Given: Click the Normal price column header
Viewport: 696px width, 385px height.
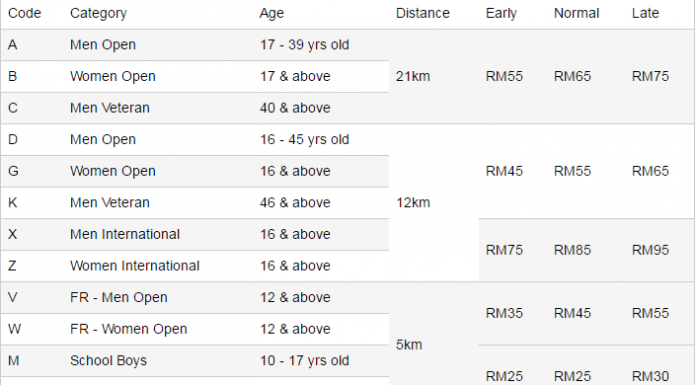Looking at the screenshot, I should (576, 13).
